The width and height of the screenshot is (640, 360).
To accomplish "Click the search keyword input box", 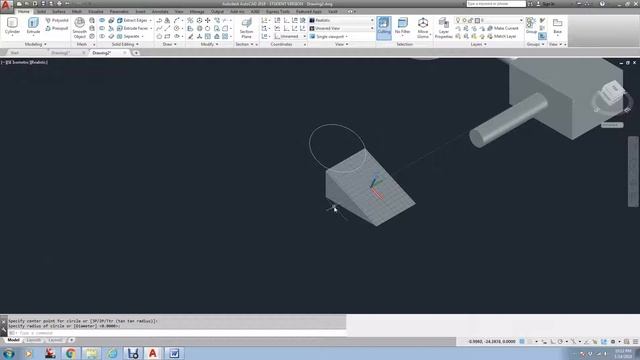I will coord(496,4).
